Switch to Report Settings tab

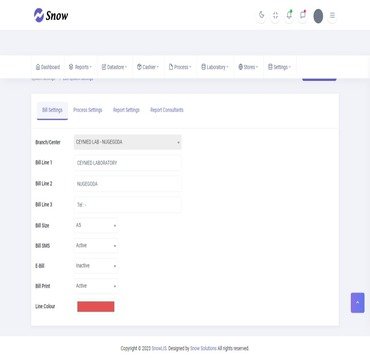(x=126, y=110)
